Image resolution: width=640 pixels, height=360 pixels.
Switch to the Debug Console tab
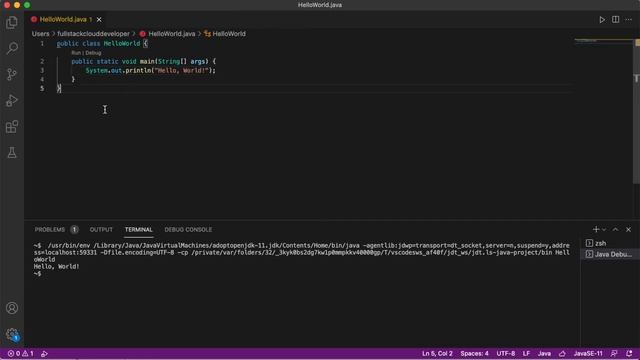pyautogui.click(x=188, y=229)
